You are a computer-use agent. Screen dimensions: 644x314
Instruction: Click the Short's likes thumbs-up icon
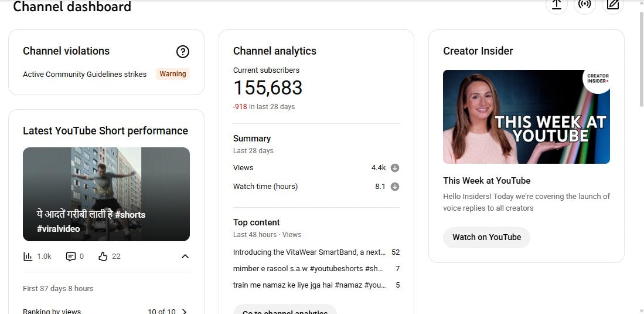(x=103, y=256)
